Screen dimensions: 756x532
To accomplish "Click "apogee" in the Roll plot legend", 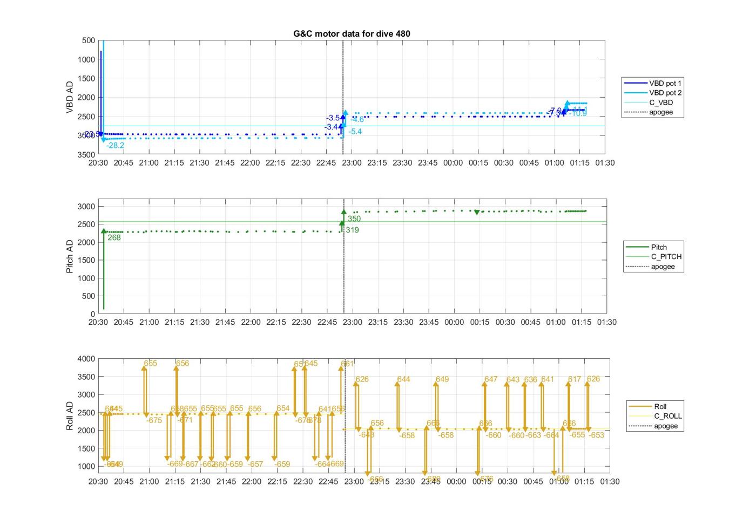I will [654, 426].
